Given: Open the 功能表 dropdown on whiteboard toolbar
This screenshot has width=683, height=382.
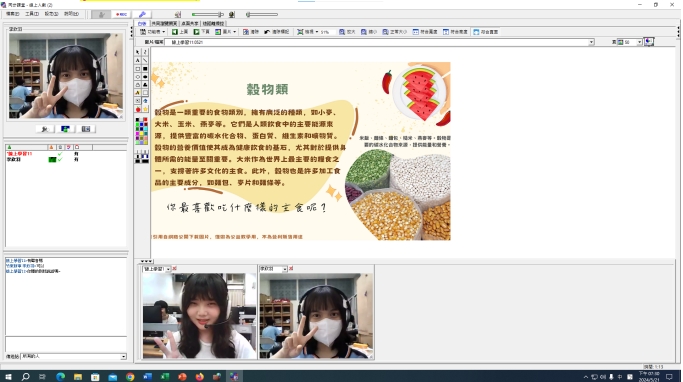Looking at the screenshot, I should coord(152,32).
